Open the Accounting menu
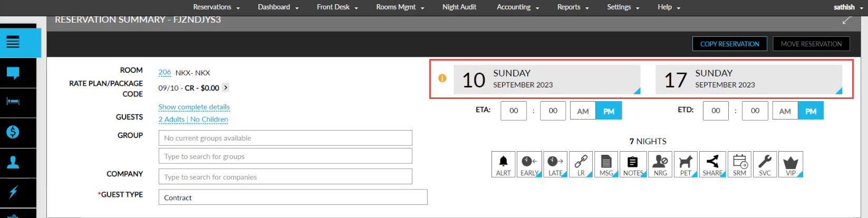 click(518, 7)
